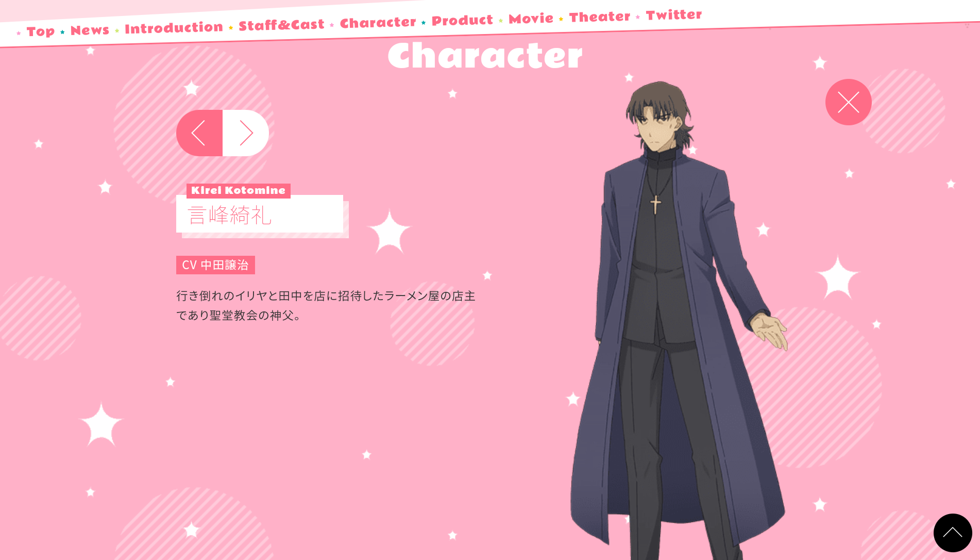Close the character detail overlay
The image size is (980, 560).
click(848, 102)
